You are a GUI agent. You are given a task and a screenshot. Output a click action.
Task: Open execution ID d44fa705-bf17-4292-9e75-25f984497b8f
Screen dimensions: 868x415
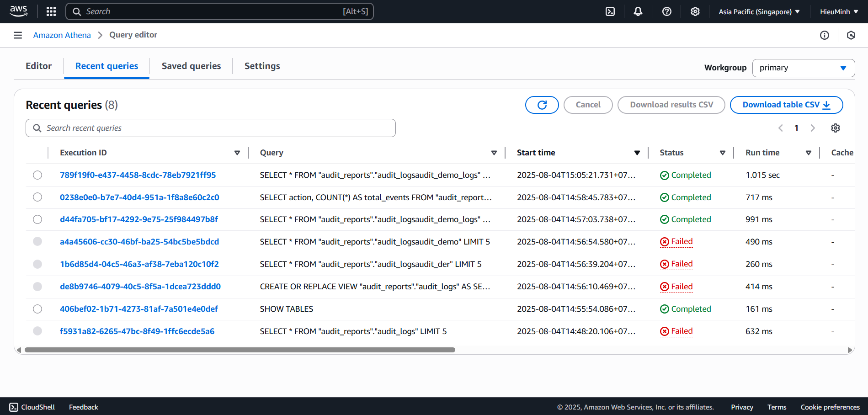(139, 219)
